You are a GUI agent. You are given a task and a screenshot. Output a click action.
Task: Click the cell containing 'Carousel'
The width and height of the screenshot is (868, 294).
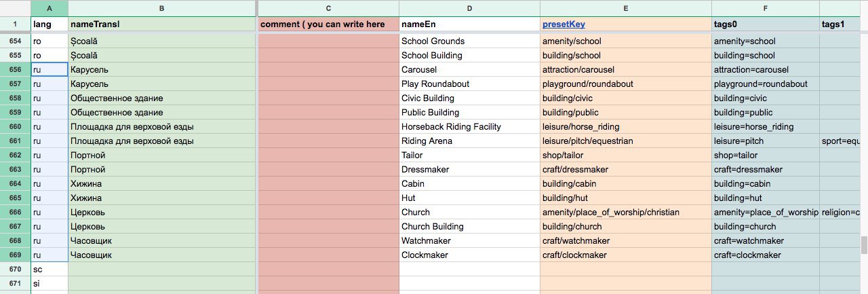tap(469, 70)
